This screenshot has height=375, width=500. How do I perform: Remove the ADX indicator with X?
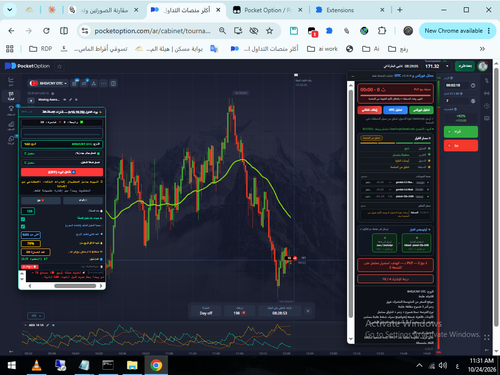click(x=53, y=325)
